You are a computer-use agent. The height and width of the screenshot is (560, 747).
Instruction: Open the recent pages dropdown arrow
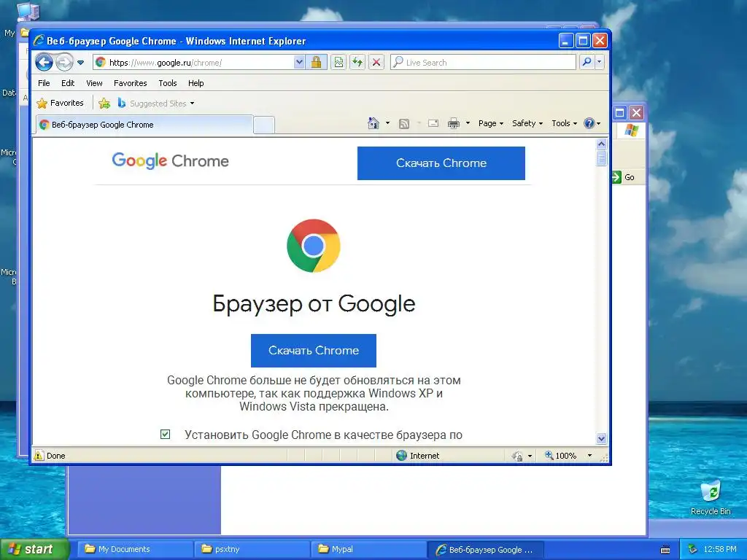80,63
